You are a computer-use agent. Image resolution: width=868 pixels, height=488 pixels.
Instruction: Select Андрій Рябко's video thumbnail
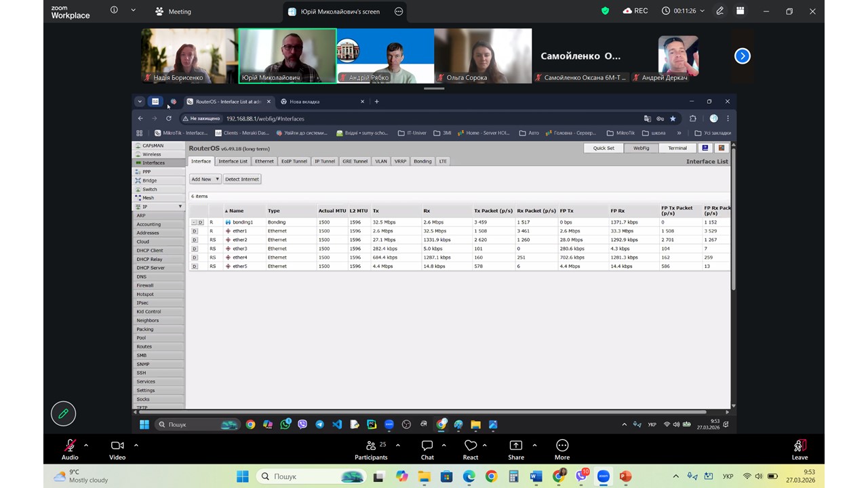coord(384,56)
